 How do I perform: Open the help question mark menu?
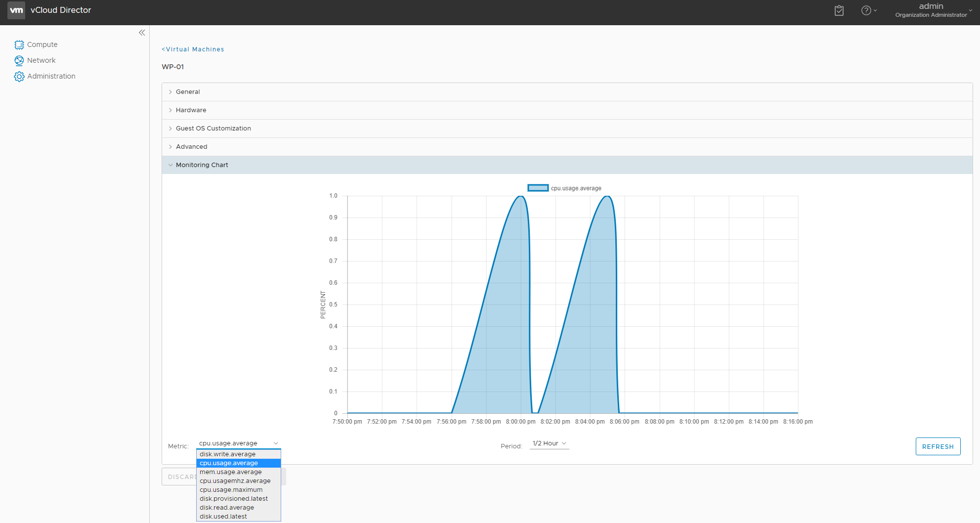869,10
